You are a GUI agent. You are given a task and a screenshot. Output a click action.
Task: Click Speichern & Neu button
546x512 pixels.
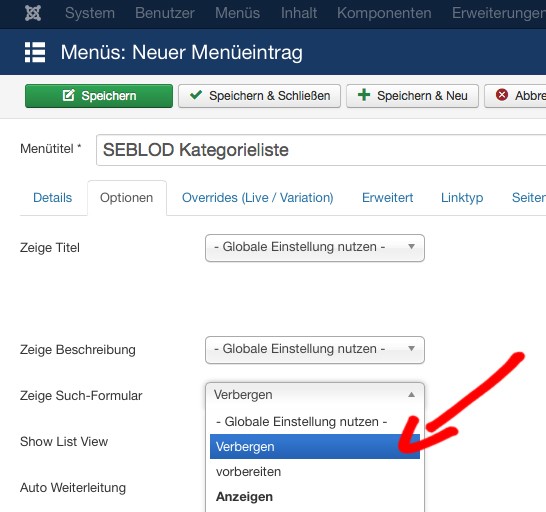[x=412, y=96]
